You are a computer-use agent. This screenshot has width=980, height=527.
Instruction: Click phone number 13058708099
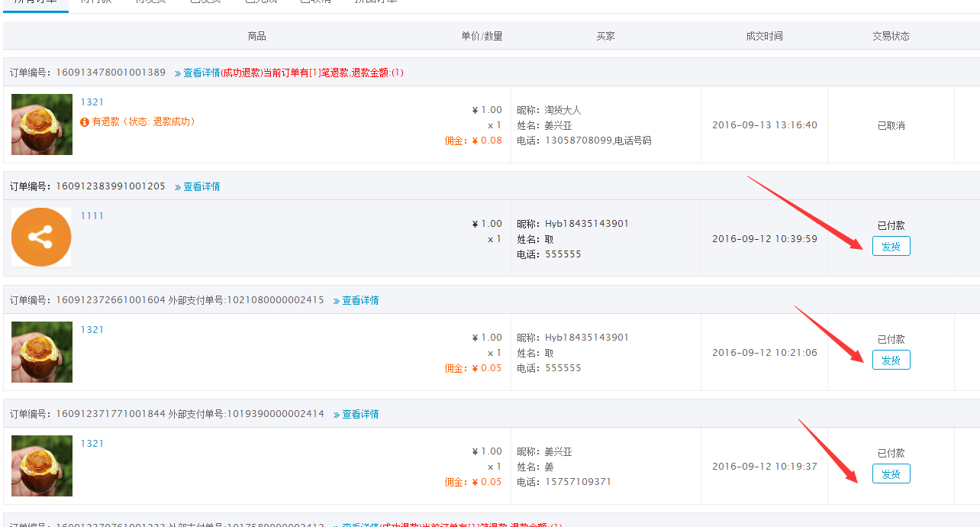click(x=579, y=141)
